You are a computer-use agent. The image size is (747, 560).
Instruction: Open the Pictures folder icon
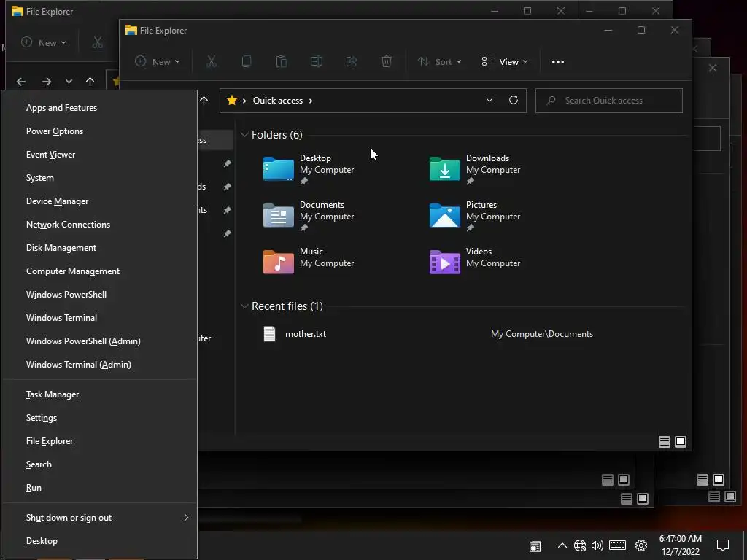pos(444,215)
